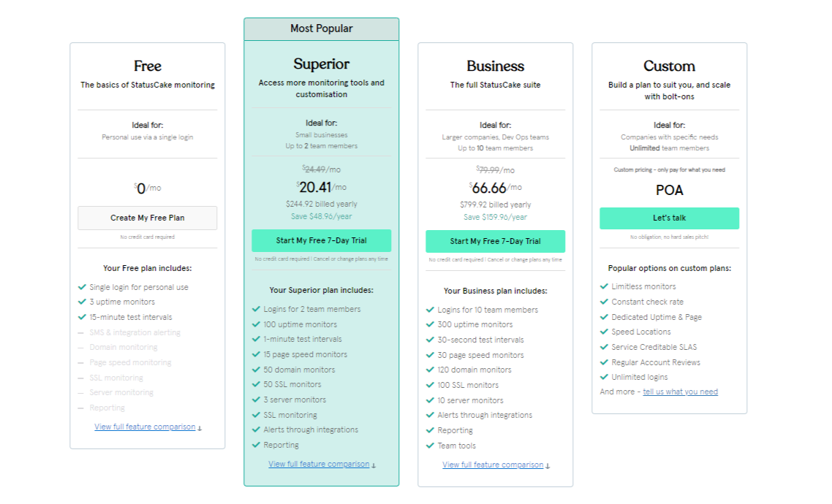Create My Free Plan button

tap(148, 218)
